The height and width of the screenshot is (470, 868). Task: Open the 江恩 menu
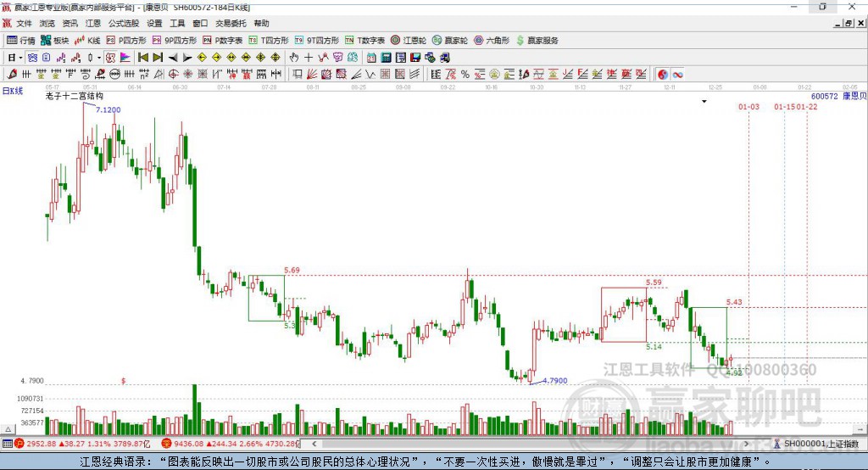[93, 23]
